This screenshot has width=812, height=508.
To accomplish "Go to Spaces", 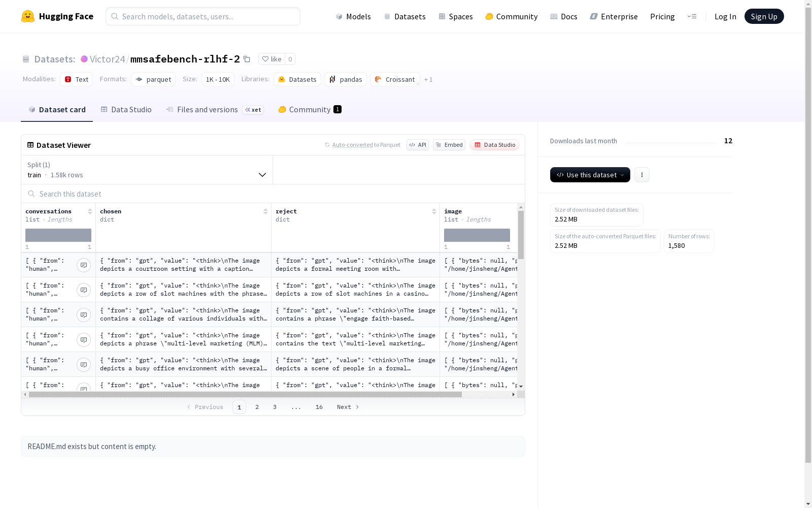I will point(456,16).
